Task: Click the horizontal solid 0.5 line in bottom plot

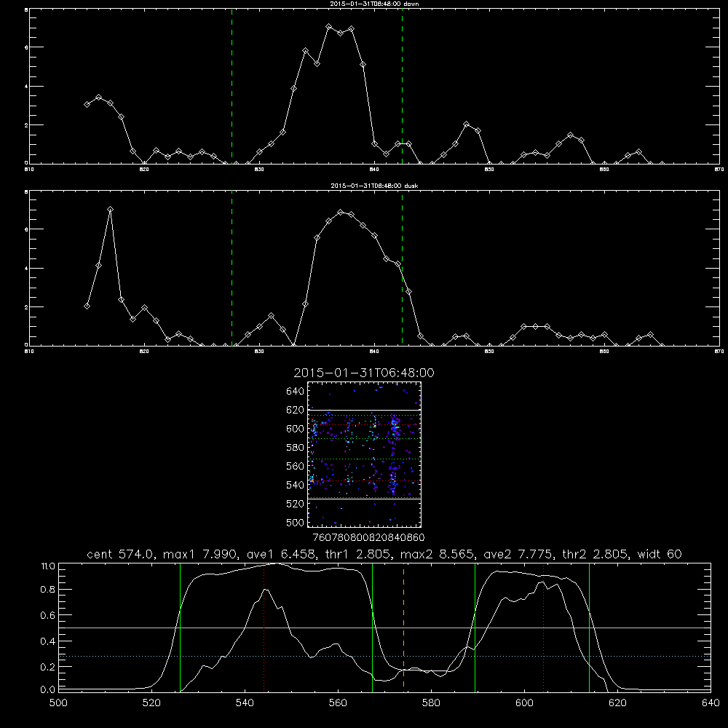Action: pyautogui.click(x=385, y=628)
